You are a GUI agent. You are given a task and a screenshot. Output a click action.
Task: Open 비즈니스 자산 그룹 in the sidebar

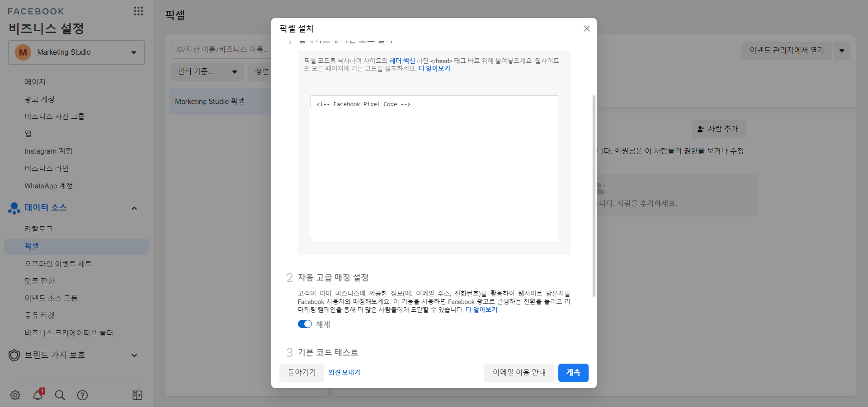[x=55, y=117]
